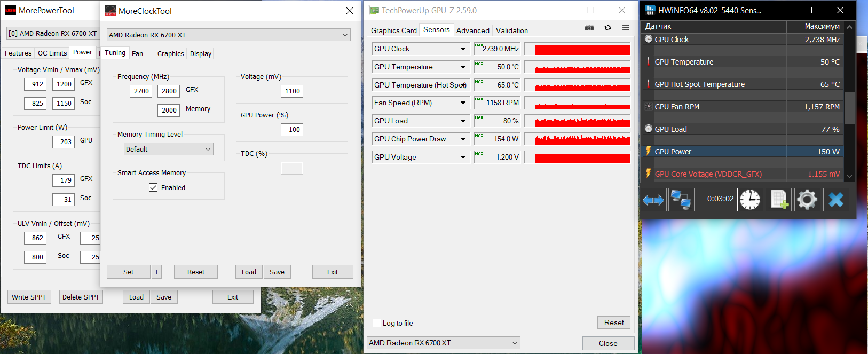Click Exit button in MorePowerTool

[233, 297]
